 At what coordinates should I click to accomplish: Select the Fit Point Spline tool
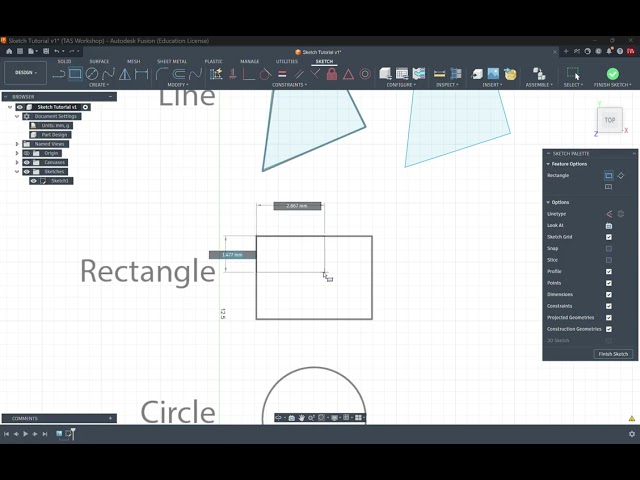click(109, 74)
